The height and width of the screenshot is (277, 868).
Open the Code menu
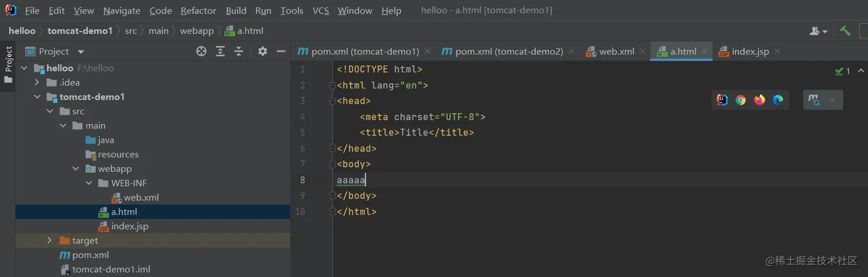[x=161, y=10]
